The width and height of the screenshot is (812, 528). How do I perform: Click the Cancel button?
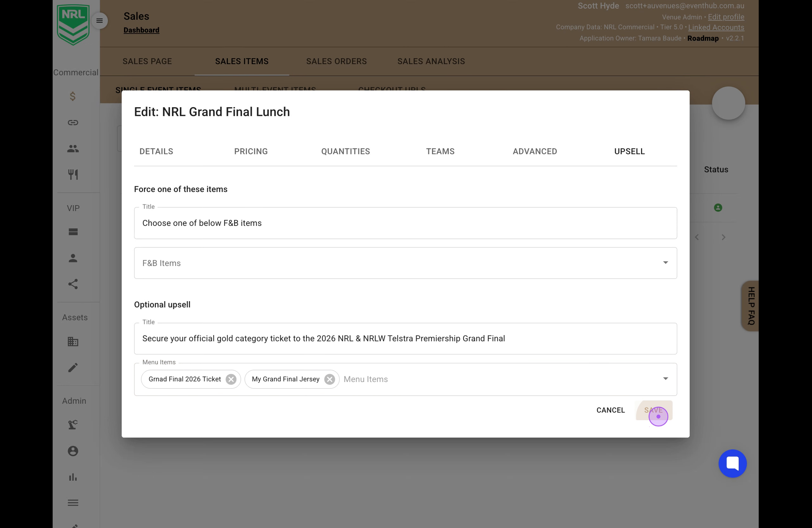click(x=610, y=410)
